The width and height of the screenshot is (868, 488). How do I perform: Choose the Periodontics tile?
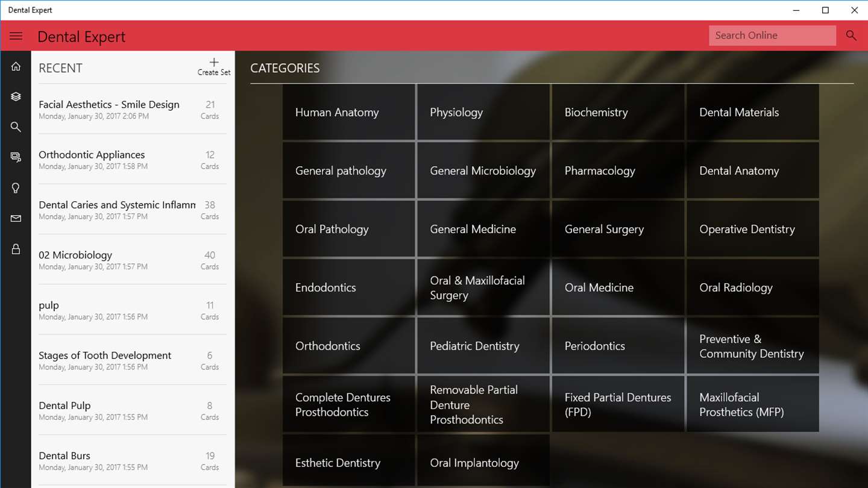(x=618, y=346)
